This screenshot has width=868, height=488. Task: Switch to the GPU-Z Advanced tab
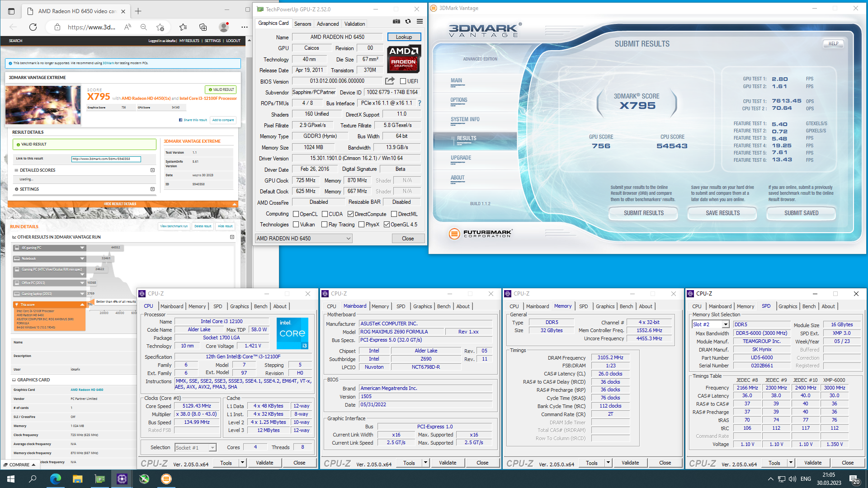click(x=327, y=24)
